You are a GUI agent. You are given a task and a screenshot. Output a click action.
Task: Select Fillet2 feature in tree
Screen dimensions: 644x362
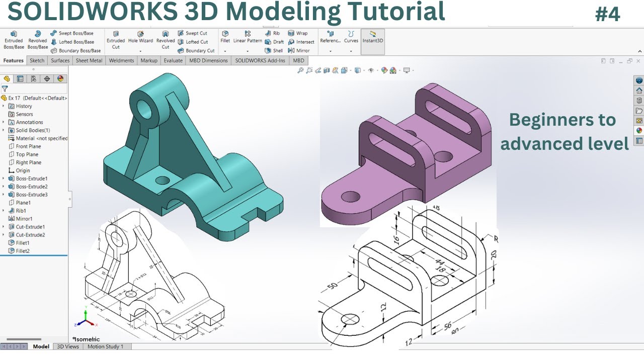click(x=19, y=251)
